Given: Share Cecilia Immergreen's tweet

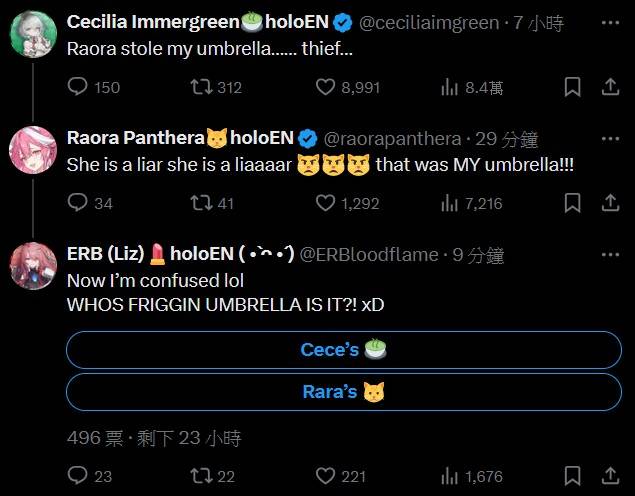Looking at the screenshot, I should (610, 88).
